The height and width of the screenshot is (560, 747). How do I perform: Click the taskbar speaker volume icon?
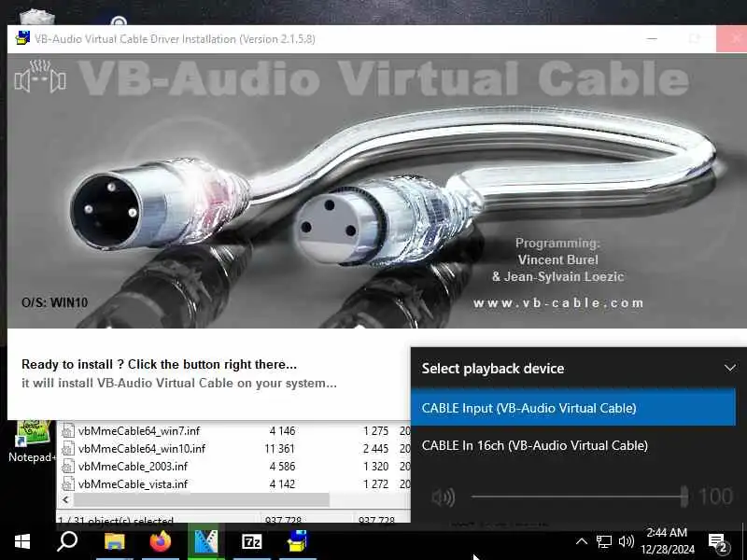tap(626, 541)
